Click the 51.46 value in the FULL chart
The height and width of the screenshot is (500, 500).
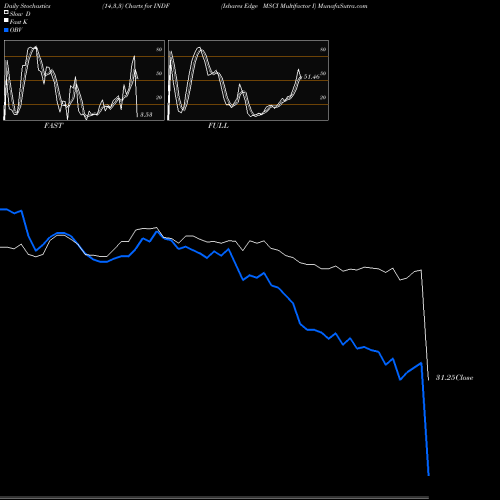click(311, 77)
